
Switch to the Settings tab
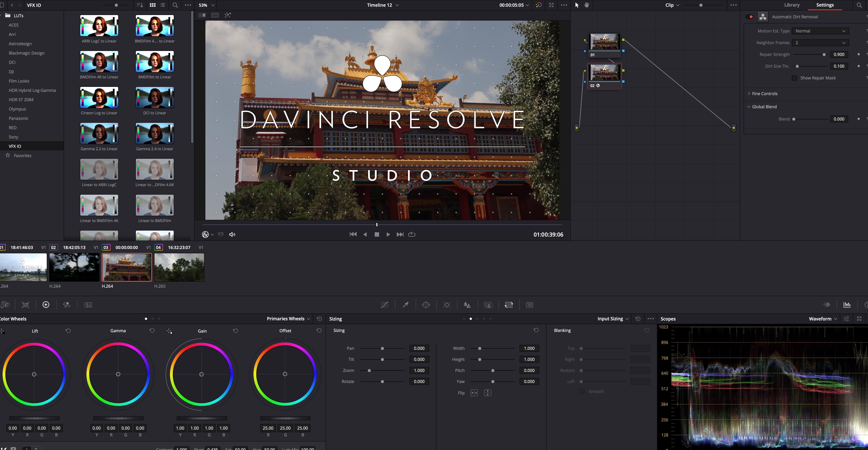click(825, 5)
